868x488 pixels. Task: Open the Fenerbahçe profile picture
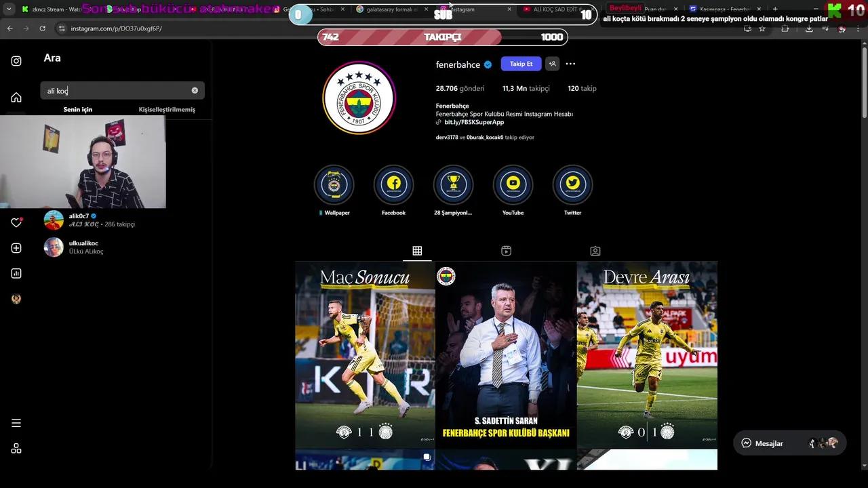pos(359,98)
